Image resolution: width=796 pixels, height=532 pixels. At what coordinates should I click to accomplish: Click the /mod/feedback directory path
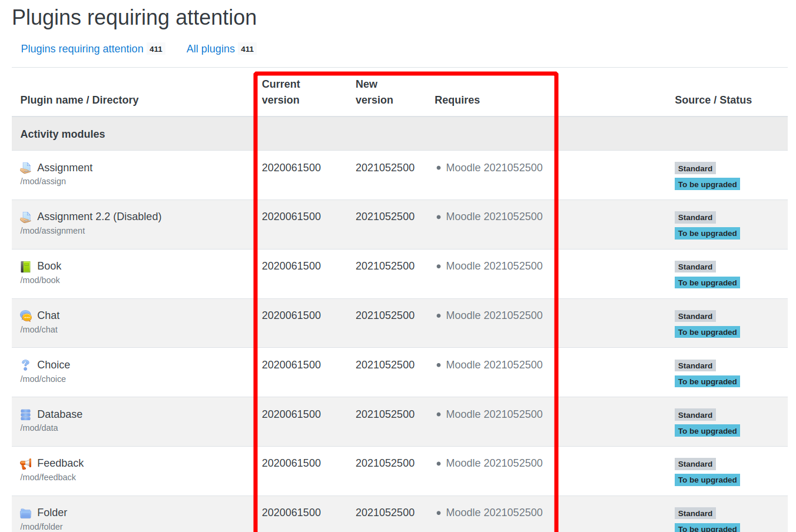[48, 477]
